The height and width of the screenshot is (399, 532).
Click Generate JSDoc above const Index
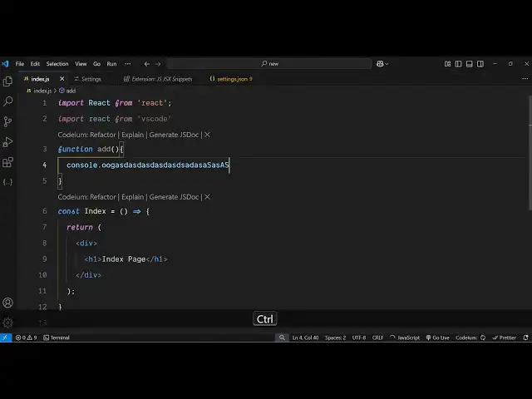(174, 197)
